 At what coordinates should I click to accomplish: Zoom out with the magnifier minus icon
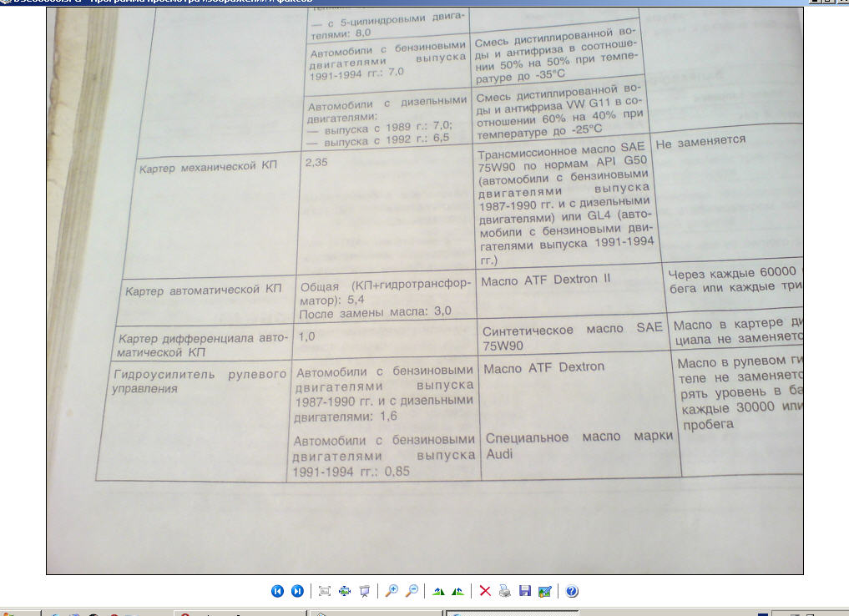point(412,591)
